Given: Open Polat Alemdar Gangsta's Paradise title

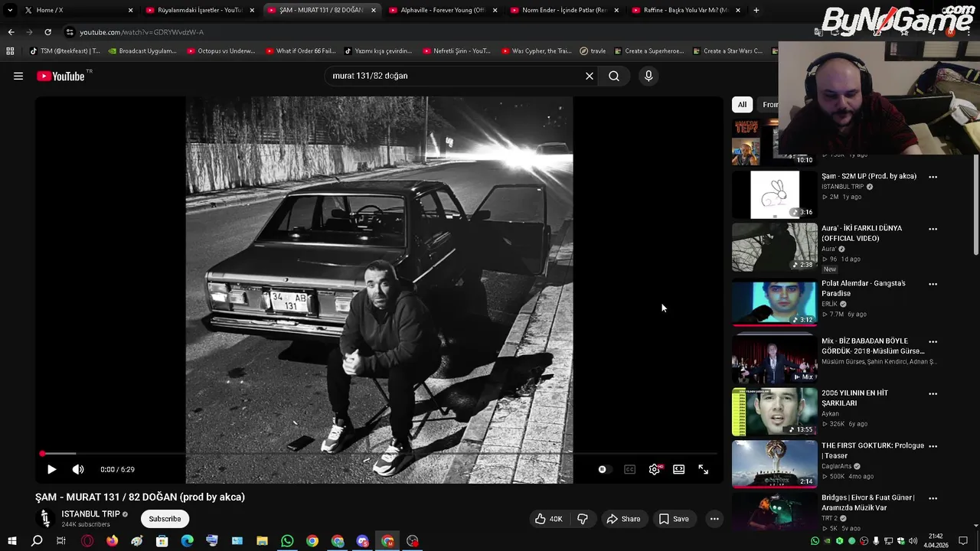Looking at the screenshot, I should (864, 289).
